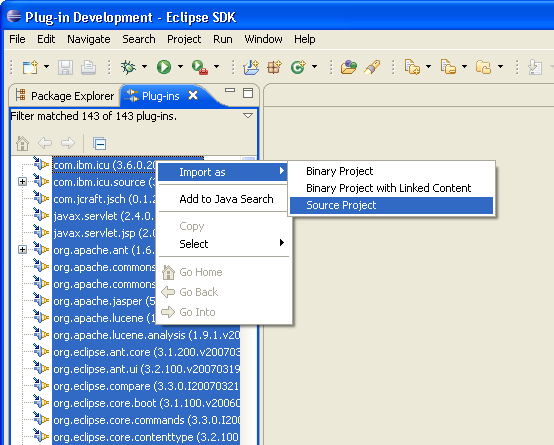Select the org.eclipse.core.commands plug-in row
This screenshot has width=554, height=445.
click(x=146, y=420)
